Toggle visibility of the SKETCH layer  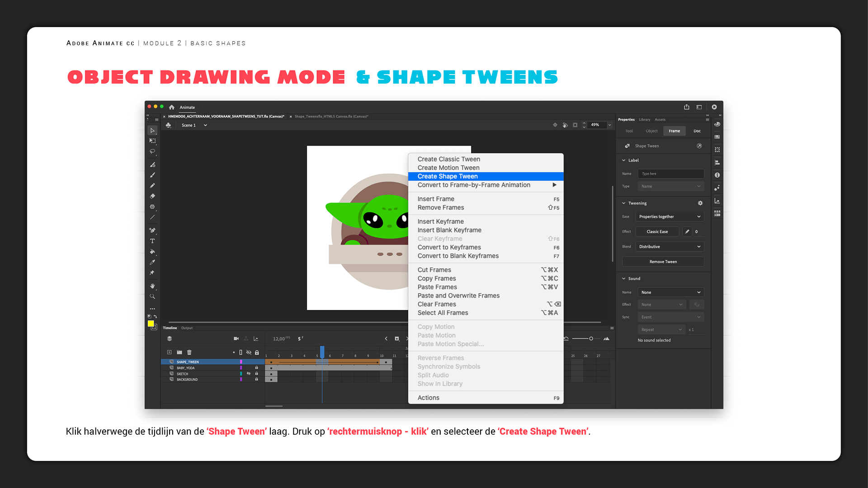(249, 374)
